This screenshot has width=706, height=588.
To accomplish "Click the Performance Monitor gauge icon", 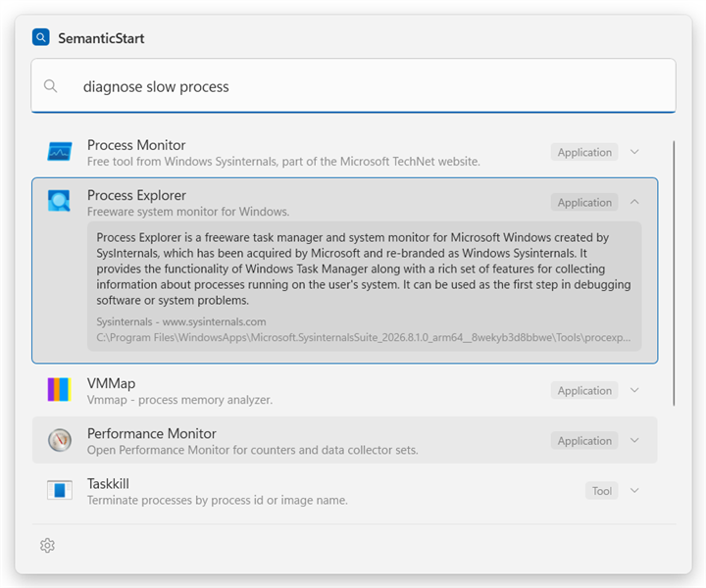I will click(60, 440).
